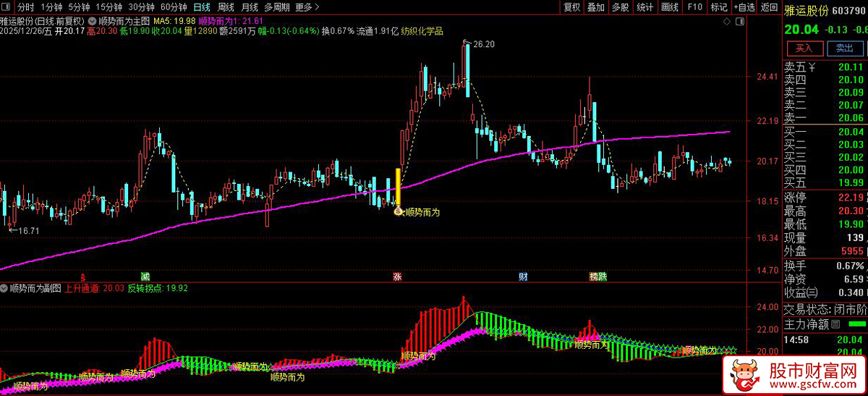Select the 30分钟 period tab

(x=141, y=7)
